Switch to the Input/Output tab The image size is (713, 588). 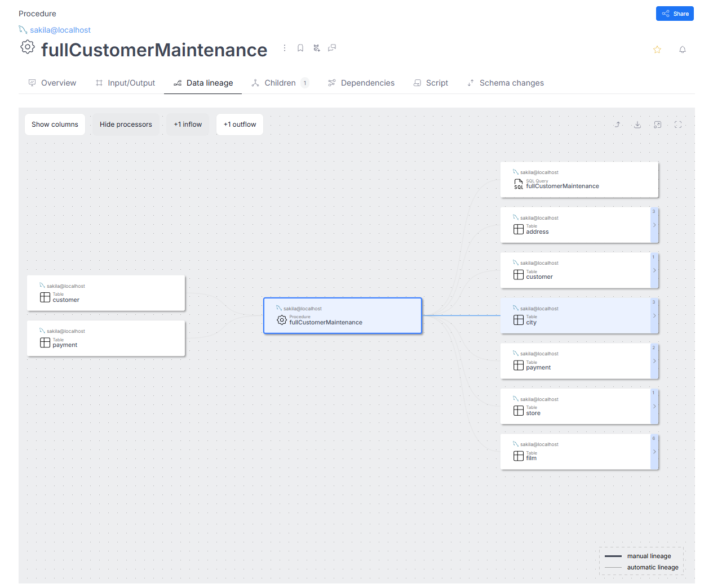125,83
